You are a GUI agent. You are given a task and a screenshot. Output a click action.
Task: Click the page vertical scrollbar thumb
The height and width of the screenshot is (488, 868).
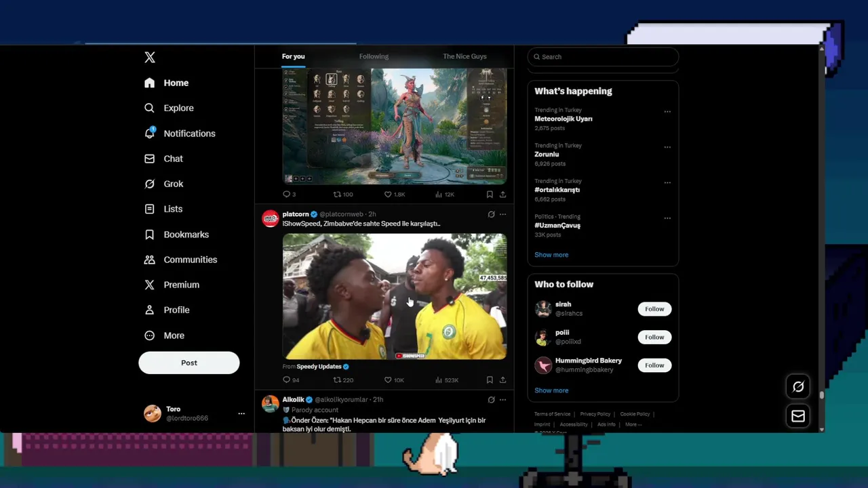pyautogui.click(x=821, y=395)
